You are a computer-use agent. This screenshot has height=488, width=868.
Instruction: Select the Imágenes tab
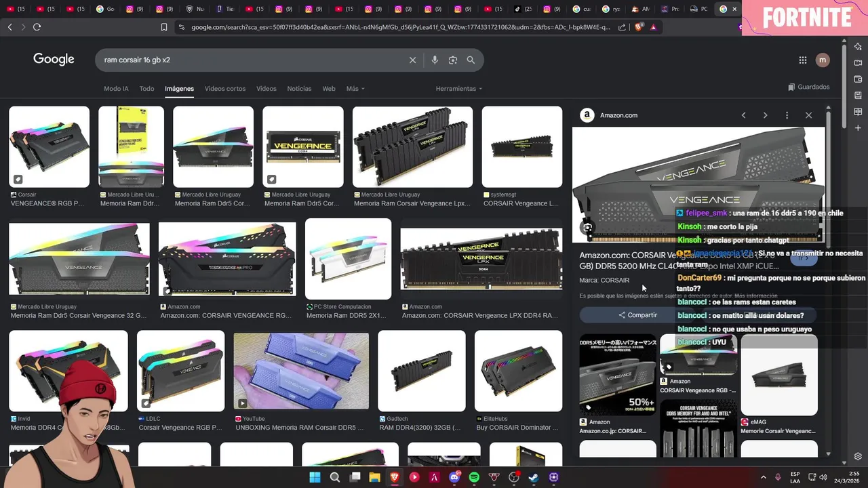[179, 89]
